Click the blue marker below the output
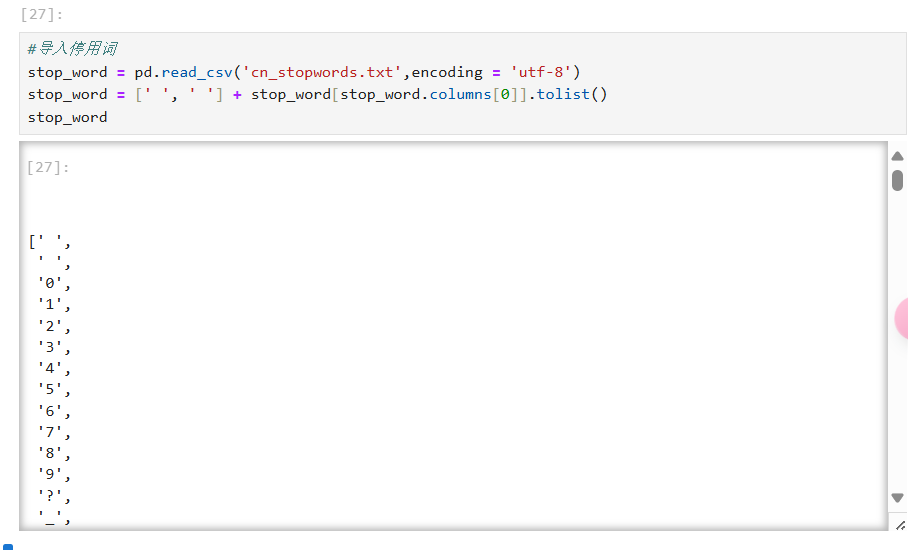This screenshot has height=550, width=908. pyautogui.click(x=8, y=546)
